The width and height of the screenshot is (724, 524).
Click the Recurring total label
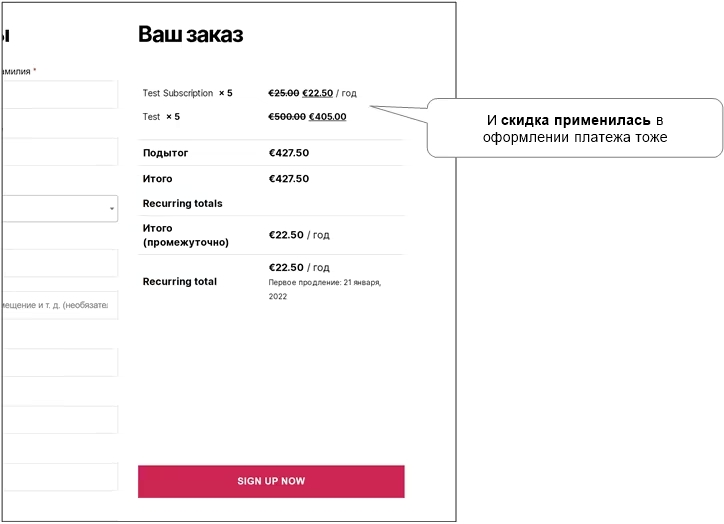pos(180,282)
